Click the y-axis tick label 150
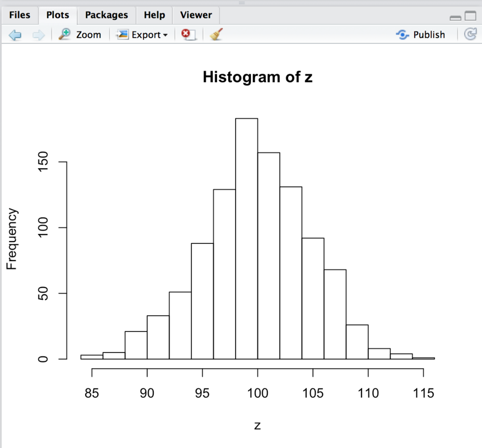The width and height of the screenshot is (482, 448). pyautogui.click(x=43, y=162)
